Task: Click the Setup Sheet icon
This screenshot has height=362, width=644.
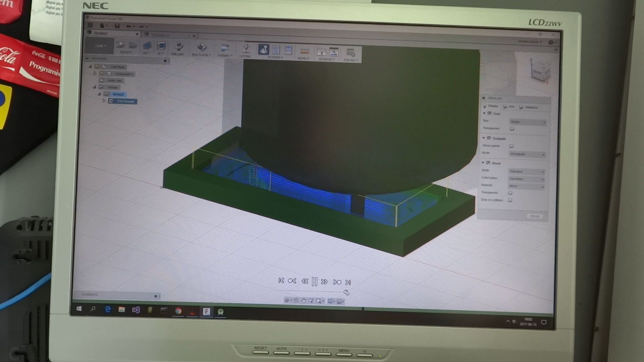Action: 288,50
